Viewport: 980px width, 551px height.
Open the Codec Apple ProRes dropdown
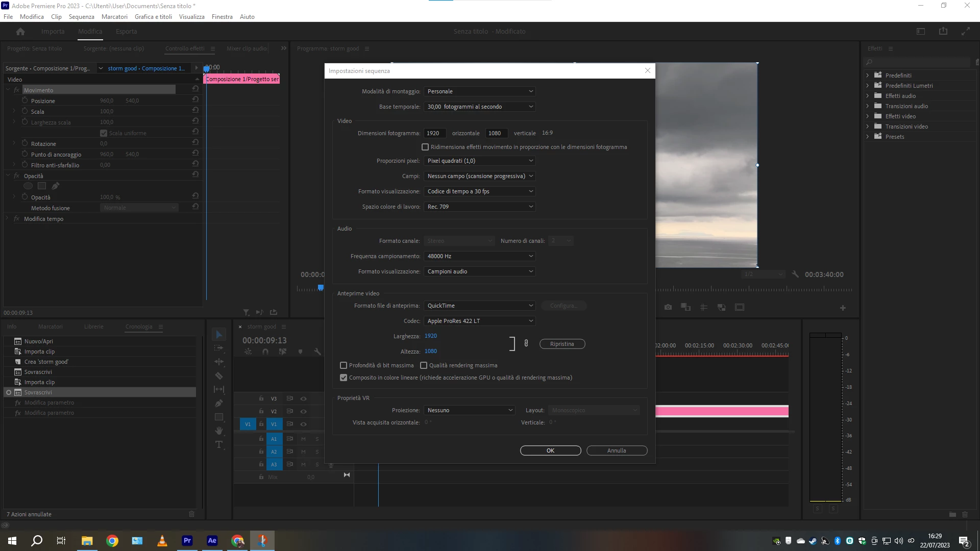(x=480, y=321)
